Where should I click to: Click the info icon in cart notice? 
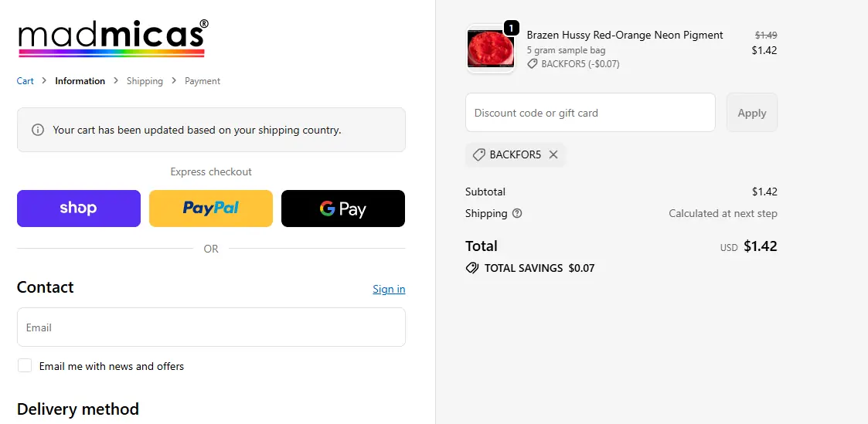click(37, 130)
